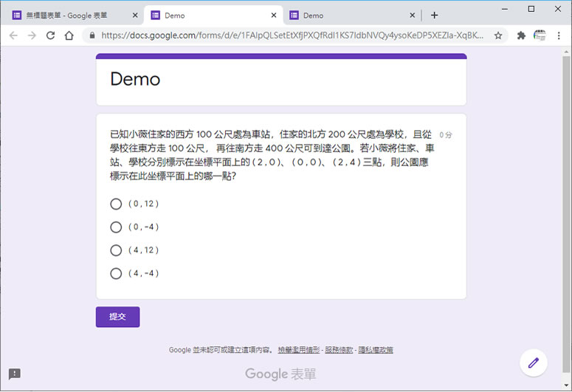Viewport: 572px width, 392px height.
Task: Click the 0 分 points label
Action: (445, 135)
